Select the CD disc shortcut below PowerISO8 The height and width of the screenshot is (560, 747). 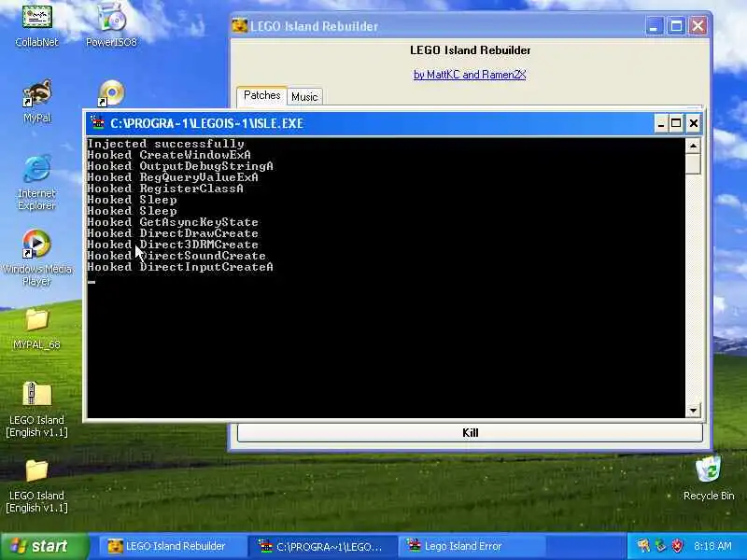coord(111,92)
